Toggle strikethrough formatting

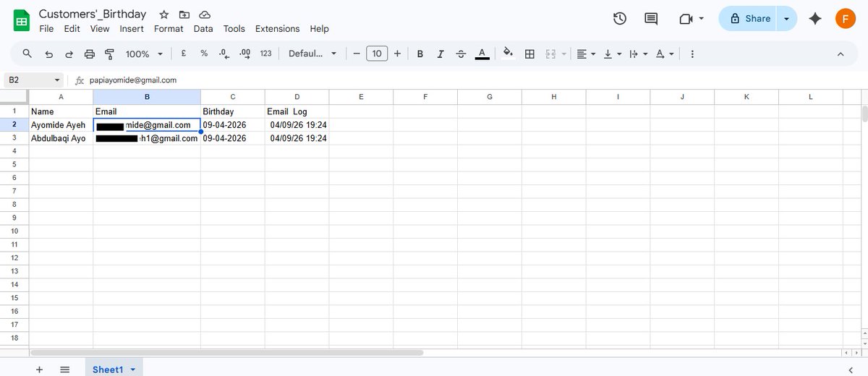tap(461, 54)
